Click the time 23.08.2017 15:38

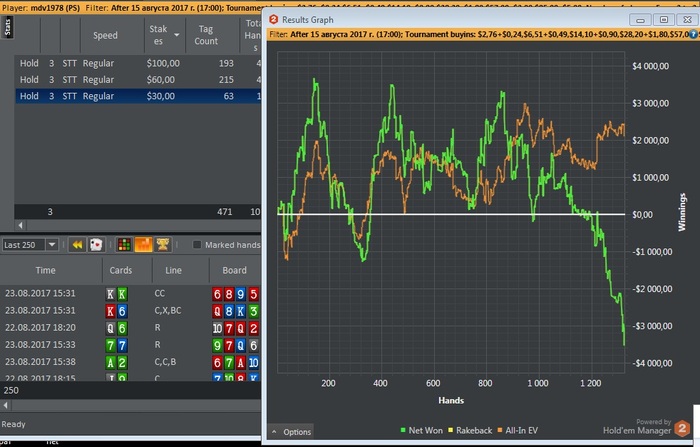point(40,361)
